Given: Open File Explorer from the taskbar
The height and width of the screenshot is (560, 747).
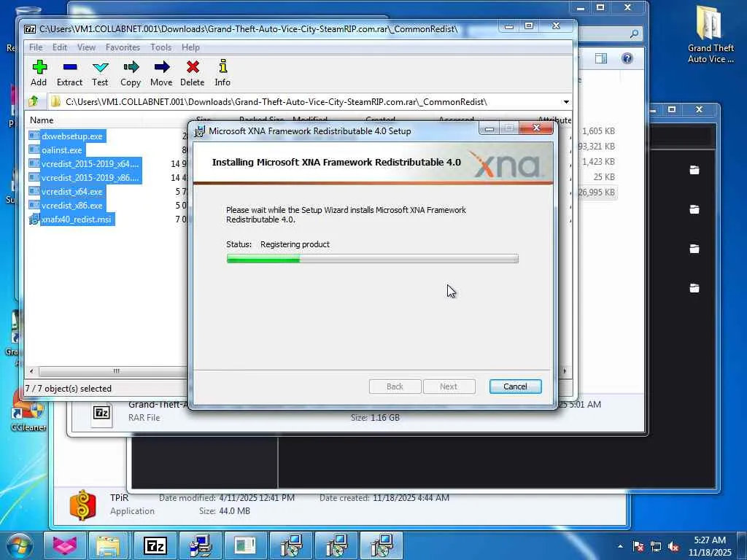Looking at the screenshot, I should tap(109, 545).
